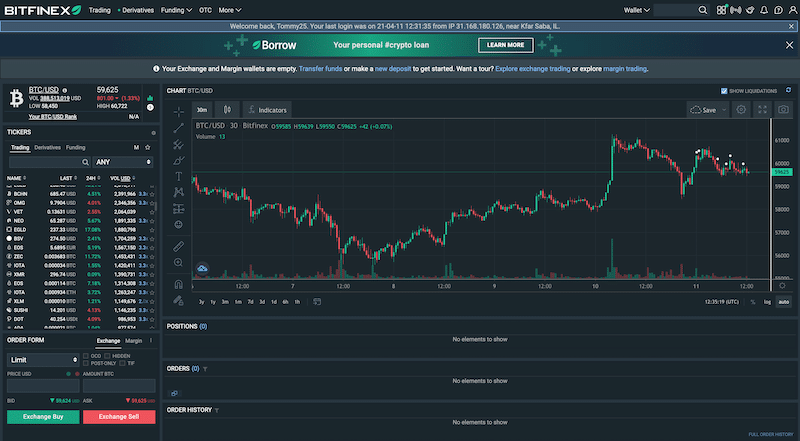Toggle Show Liquidations checkbox
The height and width of the screenshot is (441, 800).
(723, 91)
